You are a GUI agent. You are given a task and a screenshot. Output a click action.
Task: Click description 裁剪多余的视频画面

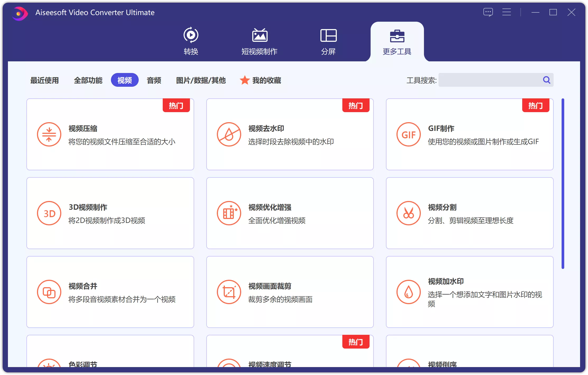pos(280,299)
